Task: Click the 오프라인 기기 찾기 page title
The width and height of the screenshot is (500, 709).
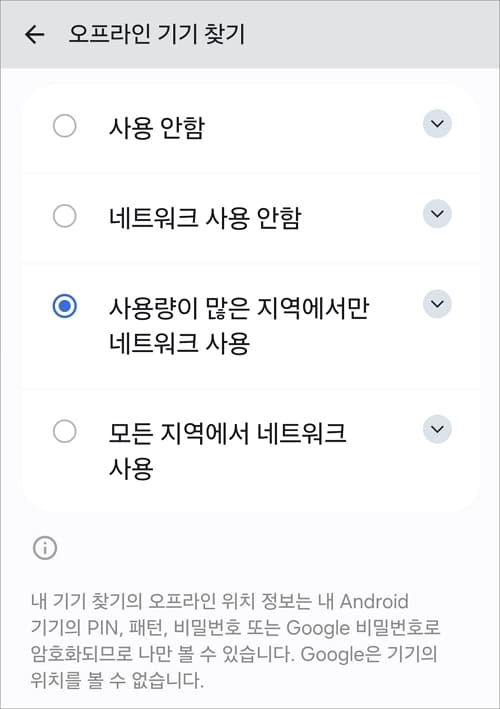Action: point(156,34)
